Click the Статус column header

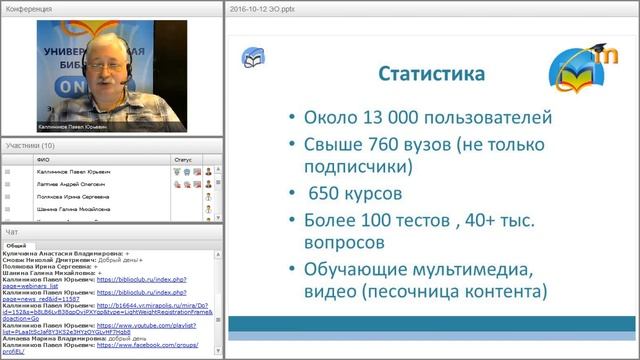click(186, 160)
